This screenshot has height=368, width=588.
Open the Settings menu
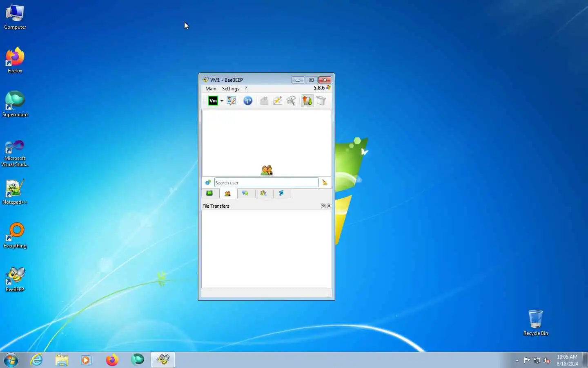[x=231, y=88]
